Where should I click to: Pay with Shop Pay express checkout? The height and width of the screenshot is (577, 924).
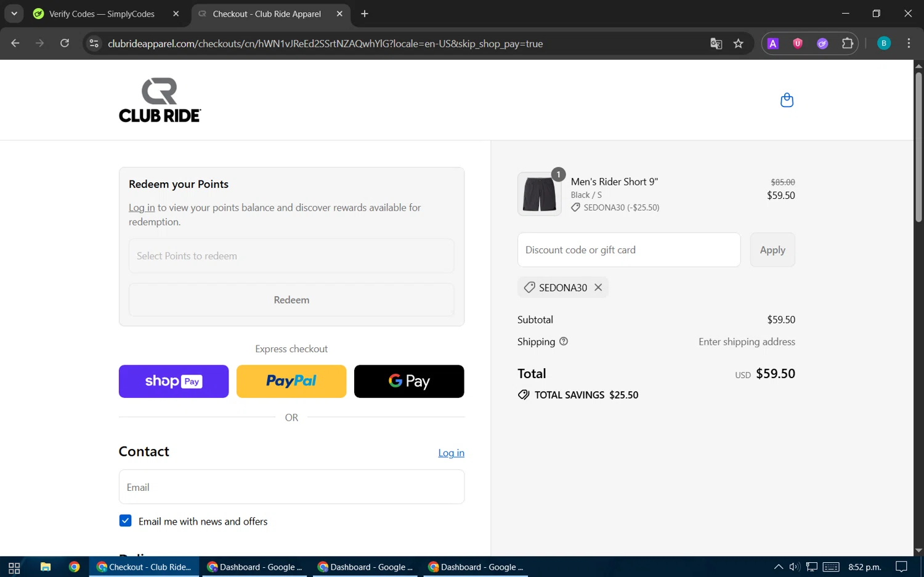174,381
